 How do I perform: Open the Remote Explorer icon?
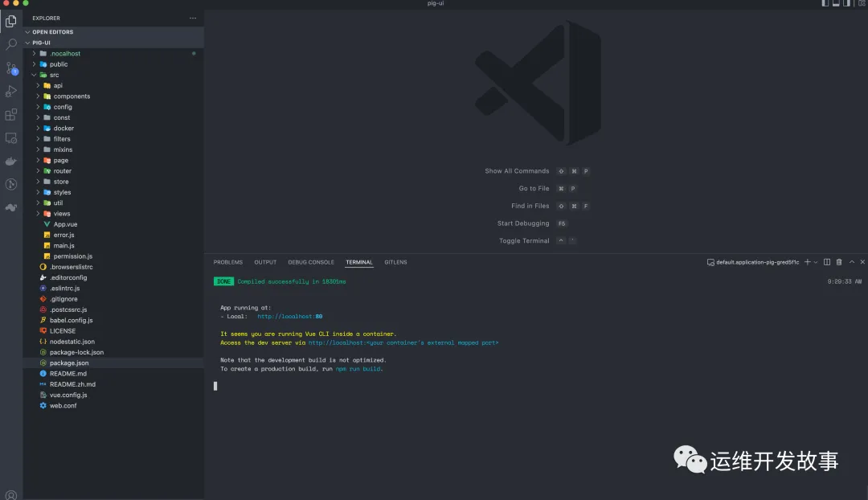[11, 138]
